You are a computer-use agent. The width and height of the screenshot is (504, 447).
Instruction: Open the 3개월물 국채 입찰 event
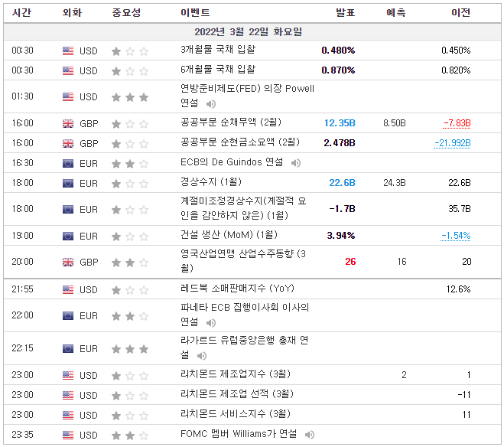pyautogui.click(x=218, y=50)
